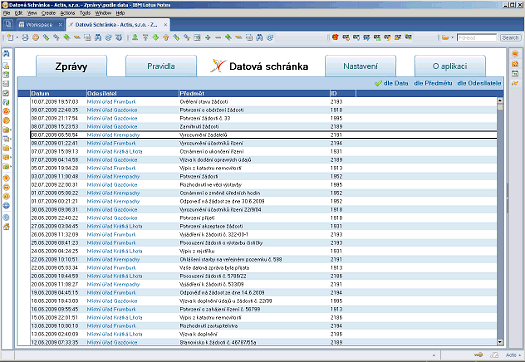This screenshot has height=362, width=525.
Task: Click the printer icon in the toolbar
Action: pyautogui.click(x=25, y=38)
